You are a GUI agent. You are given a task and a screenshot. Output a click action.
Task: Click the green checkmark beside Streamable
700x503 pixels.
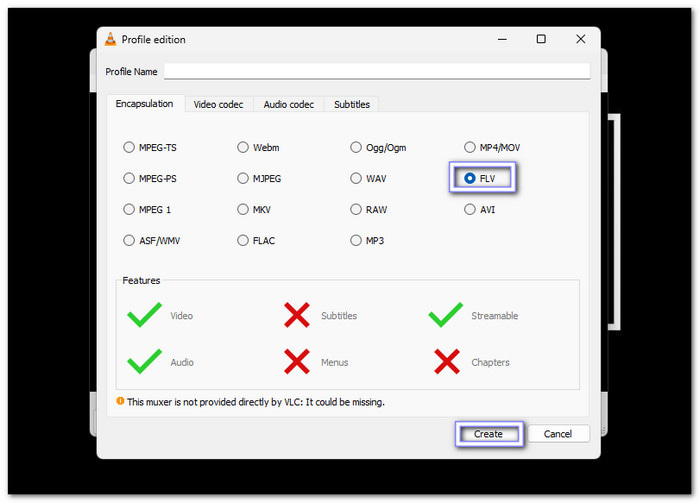coord(446,315)
